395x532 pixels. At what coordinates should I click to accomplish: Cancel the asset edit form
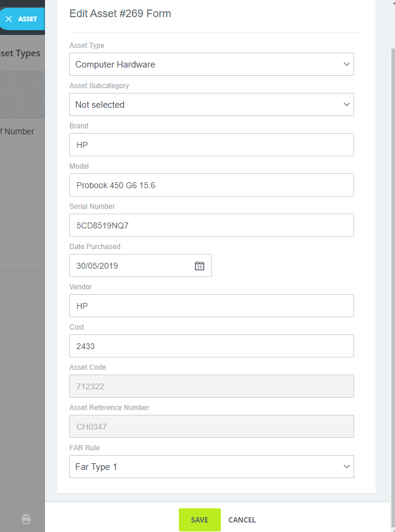[242, 520]
